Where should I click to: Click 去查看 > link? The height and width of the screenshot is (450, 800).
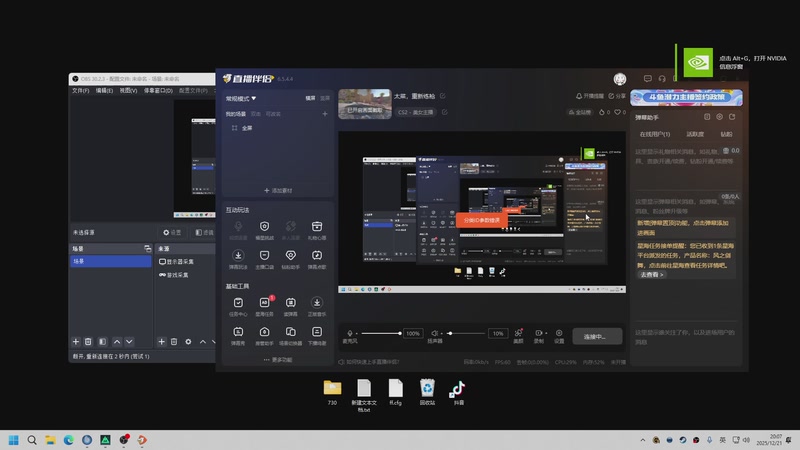click(x=652, y=274)
